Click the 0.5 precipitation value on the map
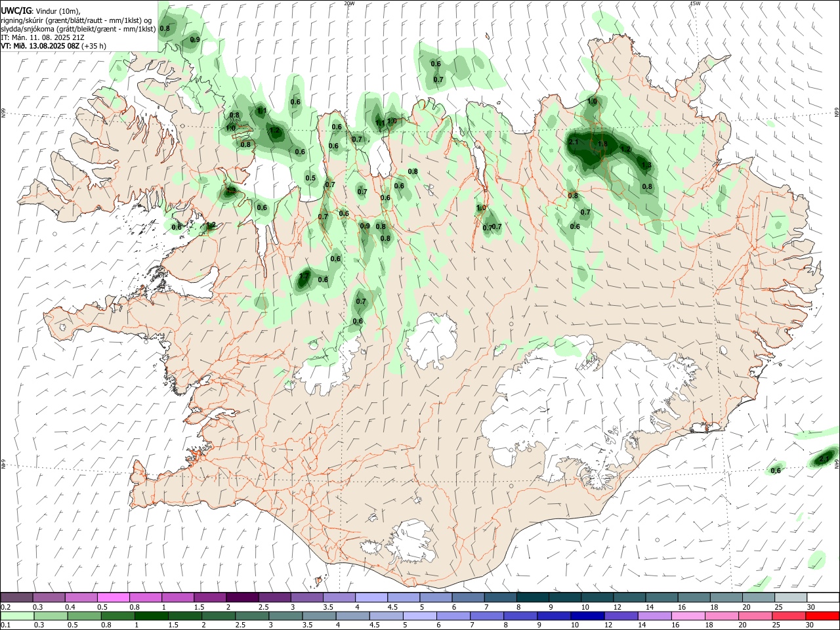 [x=310, y=178]
